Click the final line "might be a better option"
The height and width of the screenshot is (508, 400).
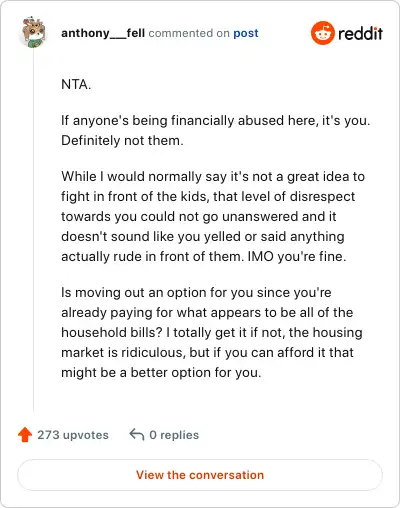coord(161,372)
